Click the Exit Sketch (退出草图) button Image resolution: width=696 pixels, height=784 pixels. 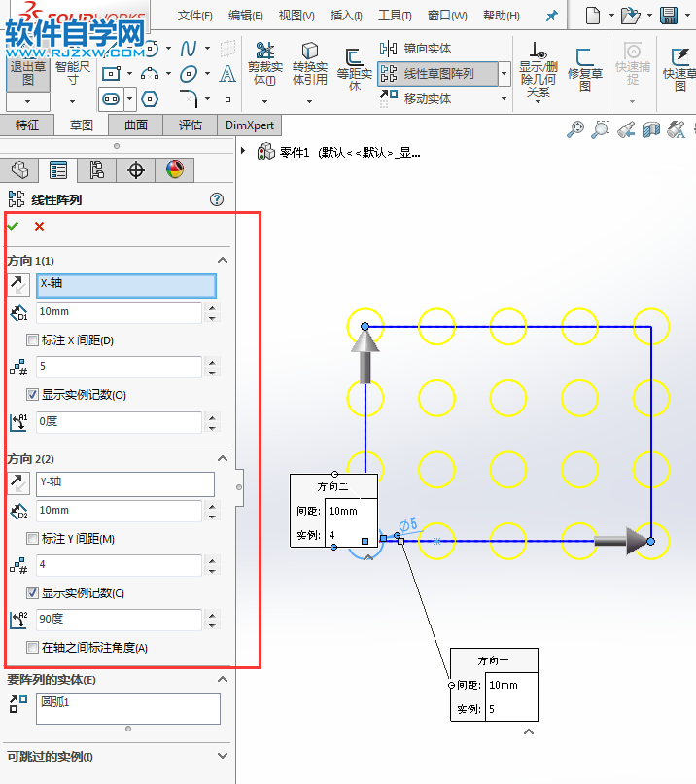(x=28, y=73)
